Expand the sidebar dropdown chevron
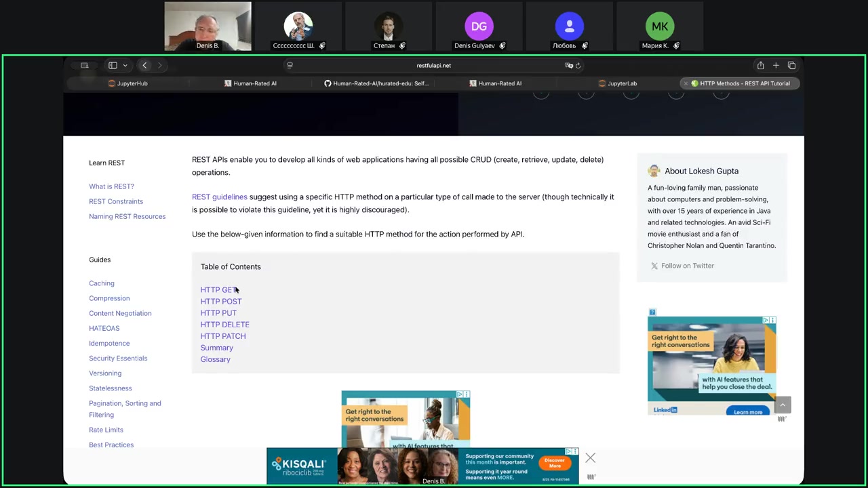The image size is (868, 488). pos(125,66)
